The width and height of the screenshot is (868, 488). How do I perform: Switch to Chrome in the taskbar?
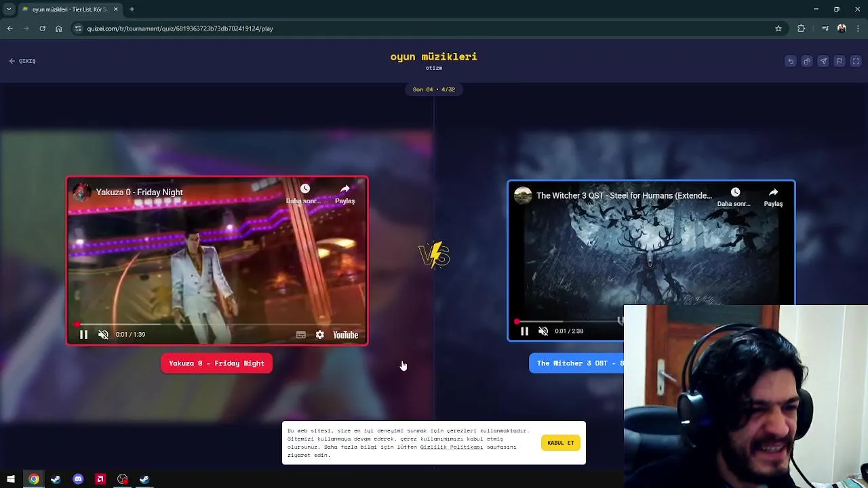pos(33,479)
